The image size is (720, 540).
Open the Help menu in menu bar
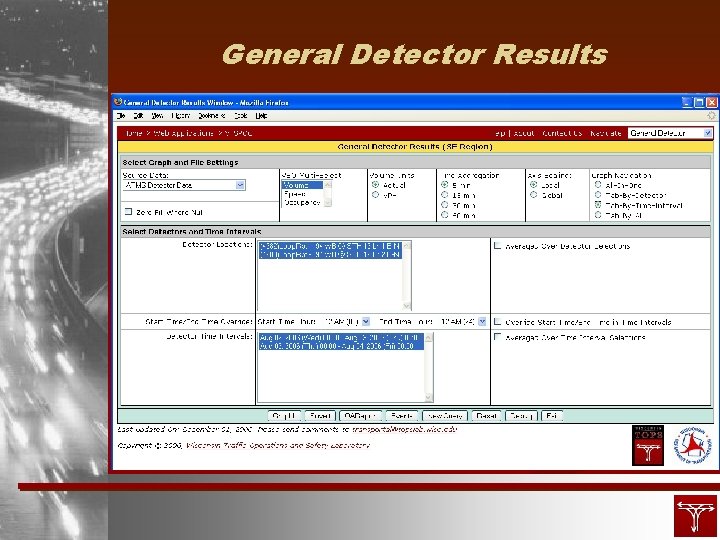[261, 116]
